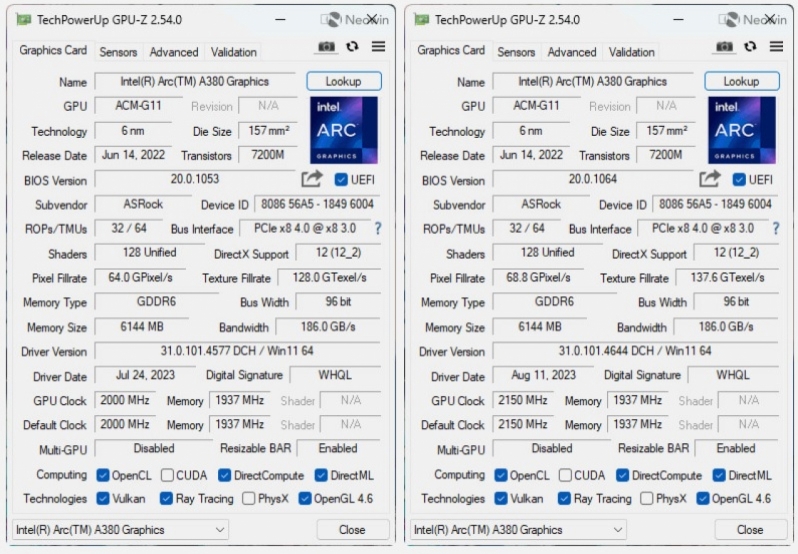Click GPU-Z title bar app icon in right window

421,19
